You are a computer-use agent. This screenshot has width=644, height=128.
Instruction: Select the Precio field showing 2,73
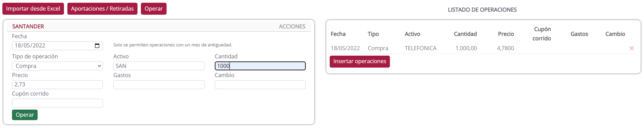click(x=57, y=85)
